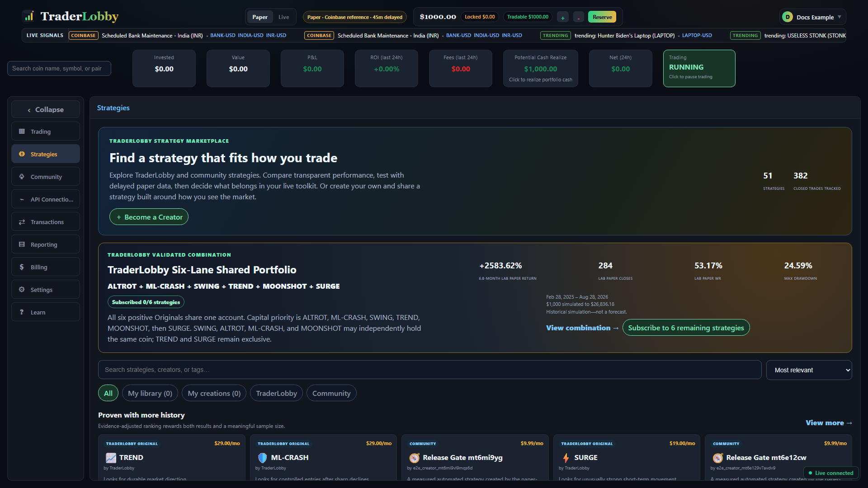This screenshot has width=868, height=488.
Task: Click the Live connected status indicator
Action: (x=831, y=473)
